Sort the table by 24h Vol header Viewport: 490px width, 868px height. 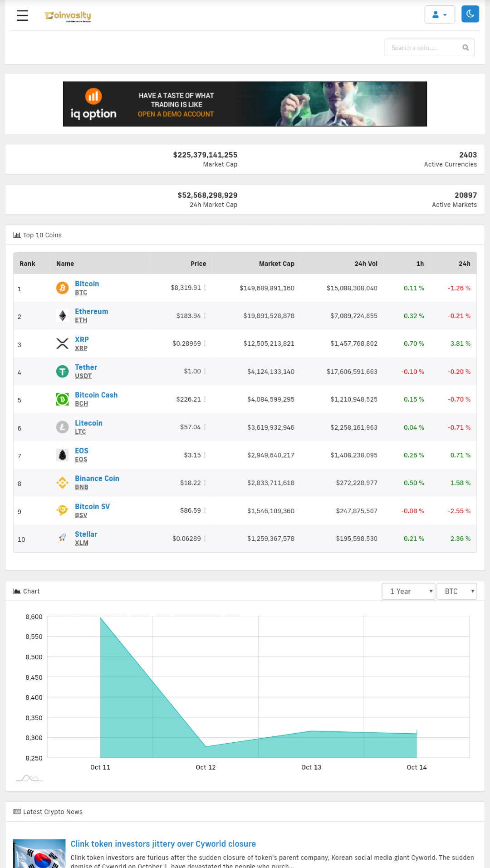pyautogui.click(x=366, y=264)
